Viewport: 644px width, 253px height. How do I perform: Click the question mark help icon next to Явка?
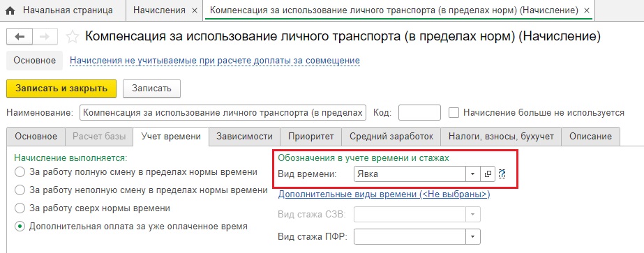click(502, 174)
